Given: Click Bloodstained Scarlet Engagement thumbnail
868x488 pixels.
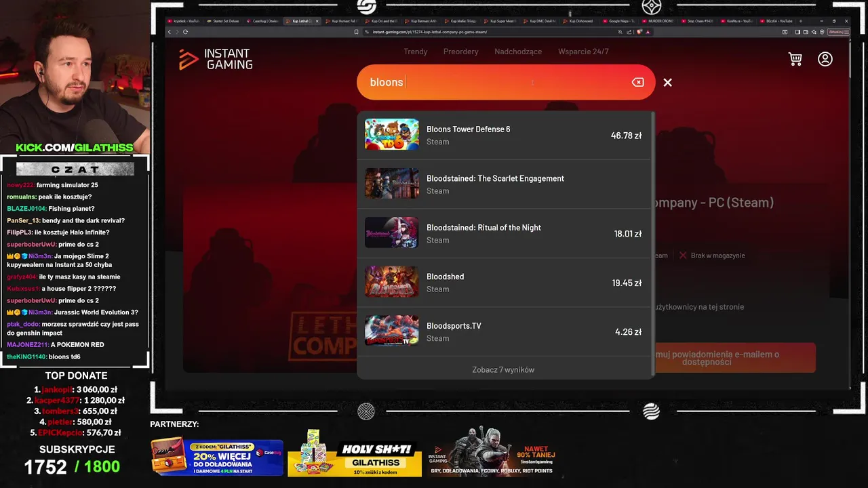Looking at the screenshot, I should 392,184.
